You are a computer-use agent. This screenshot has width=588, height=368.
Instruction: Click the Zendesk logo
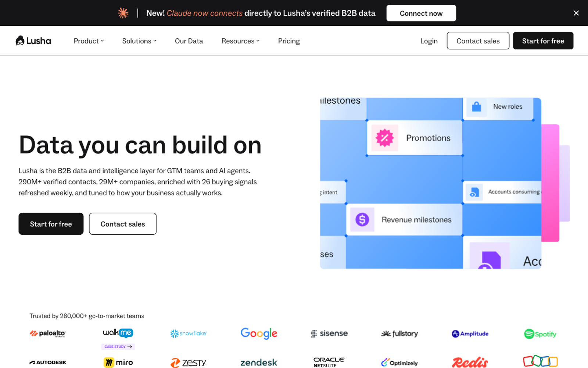[x=259, y=362]
